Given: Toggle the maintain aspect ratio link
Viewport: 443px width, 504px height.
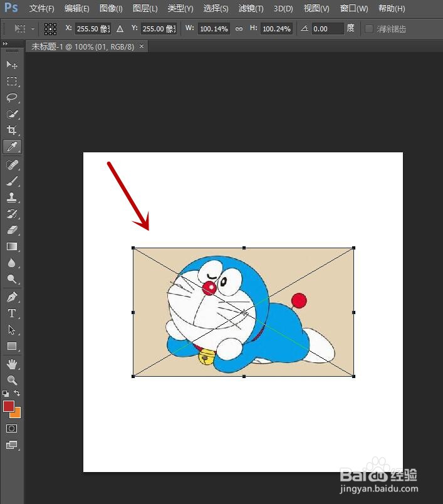Looking at the screenshot, I should click(239, 29).
